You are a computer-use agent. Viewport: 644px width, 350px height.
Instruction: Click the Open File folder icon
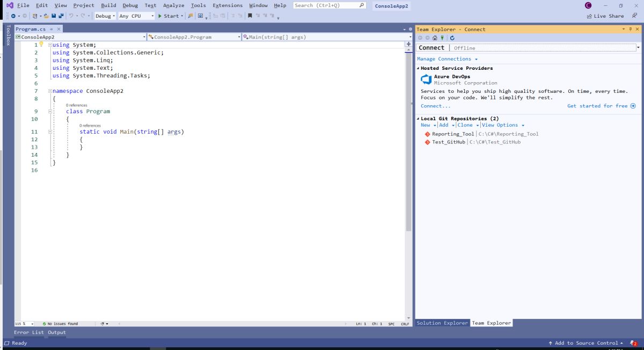pyautogui.click(x=46, y=16)
